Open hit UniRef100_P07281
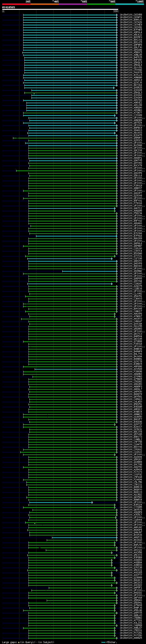 [131, 633]
